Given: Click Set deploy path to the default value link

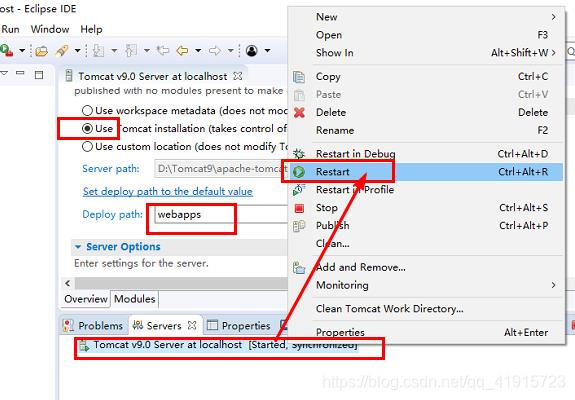Looking at the screenshot, I should 168,191.
